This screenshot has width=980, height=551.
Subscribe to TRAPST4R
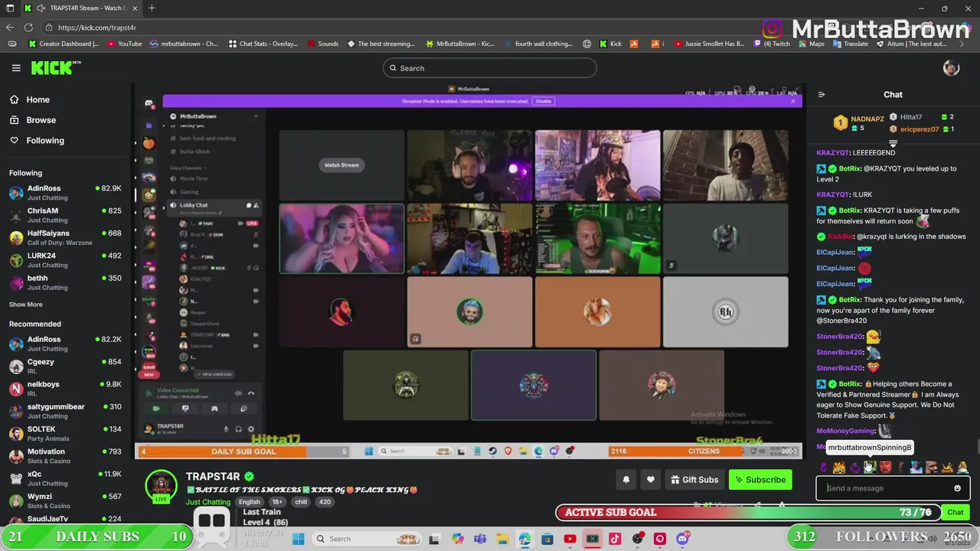(760, 480)
